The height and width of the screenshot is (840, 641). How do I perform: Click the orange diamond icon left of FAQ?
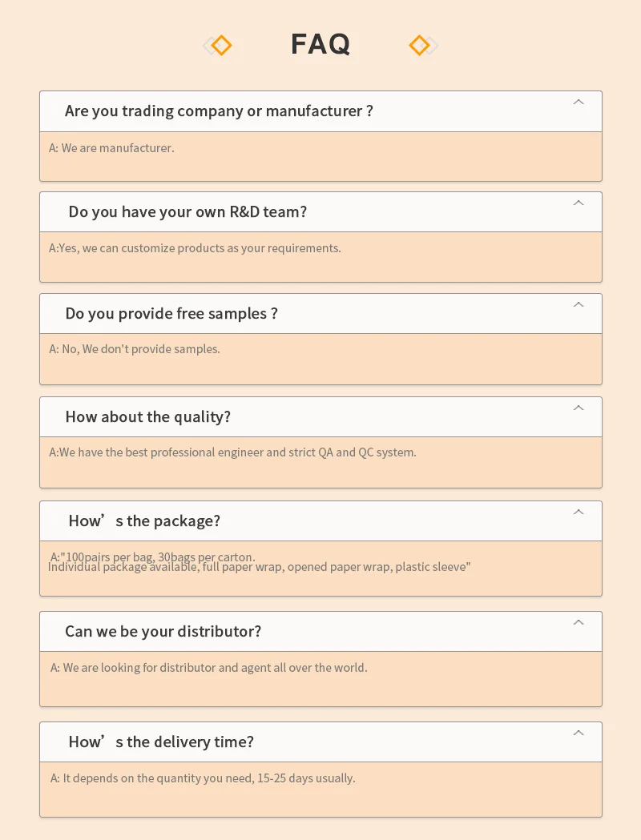point(221,46)
